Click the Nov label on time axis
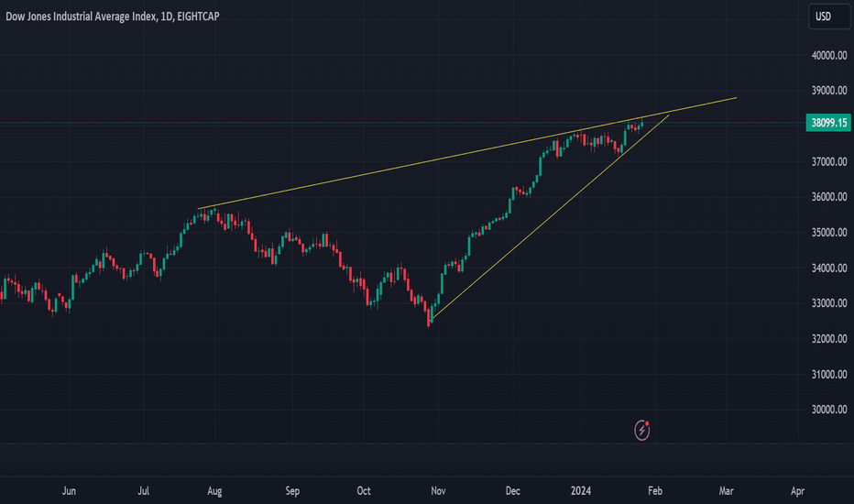854x504 pixels. tap(438, 491)
